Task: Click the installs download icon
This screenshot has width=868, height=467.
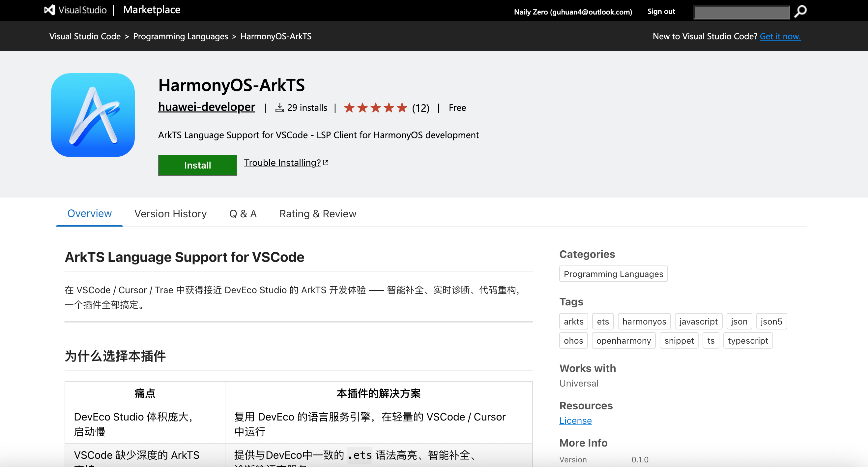Action: click(x=279, y=108)
